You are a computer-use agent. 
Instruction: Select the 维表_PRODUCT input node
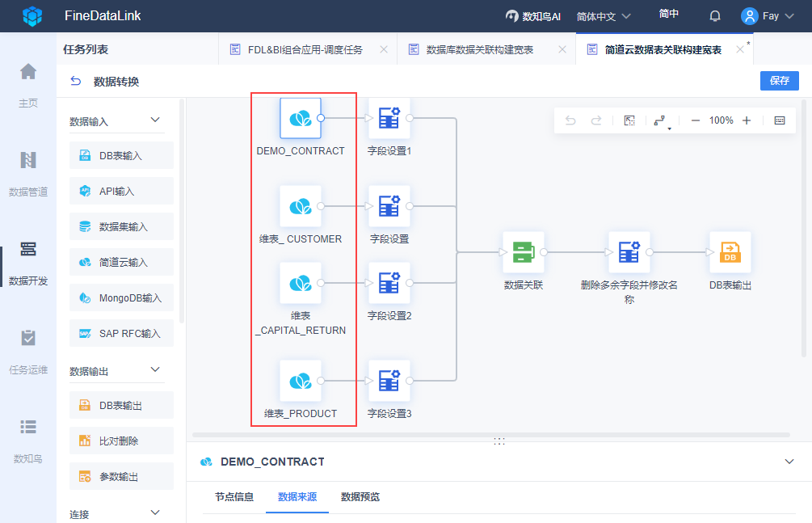pyautogui.click(x=301, y=381)
